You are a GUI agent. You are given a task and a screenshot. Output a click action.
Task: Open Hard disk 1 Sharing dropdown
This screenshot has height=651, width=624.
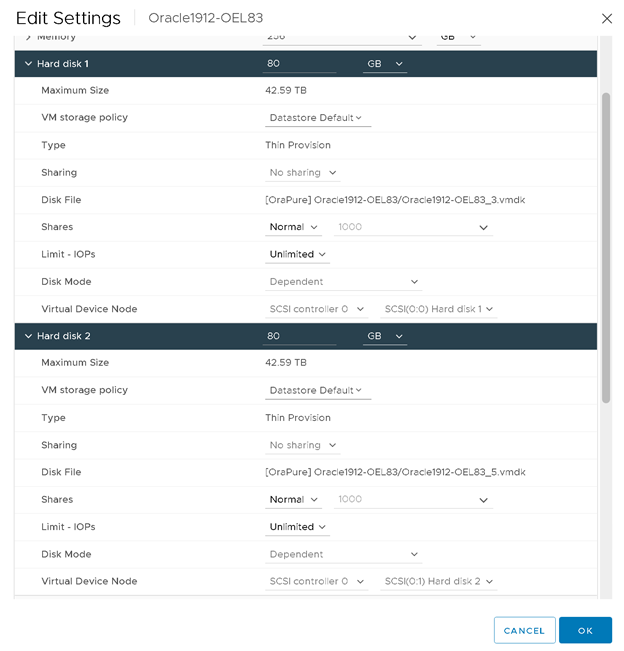303,173
